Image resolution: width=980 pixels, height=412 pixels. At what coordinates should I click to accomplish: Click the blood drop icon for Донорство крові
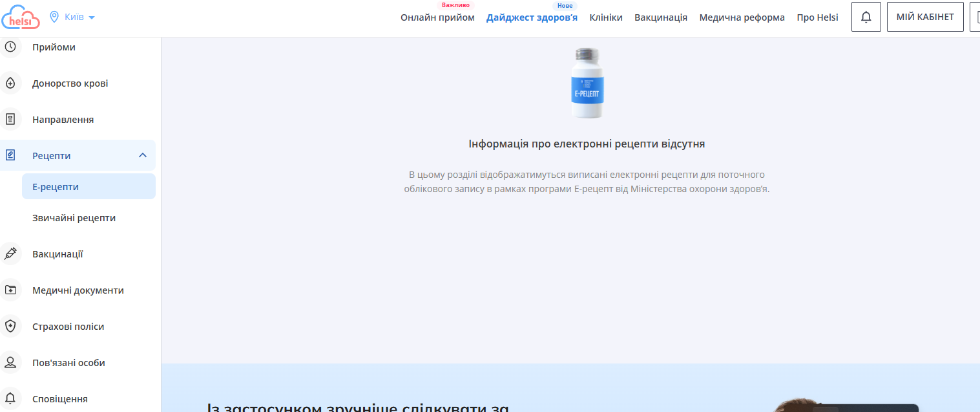[10, 83]
